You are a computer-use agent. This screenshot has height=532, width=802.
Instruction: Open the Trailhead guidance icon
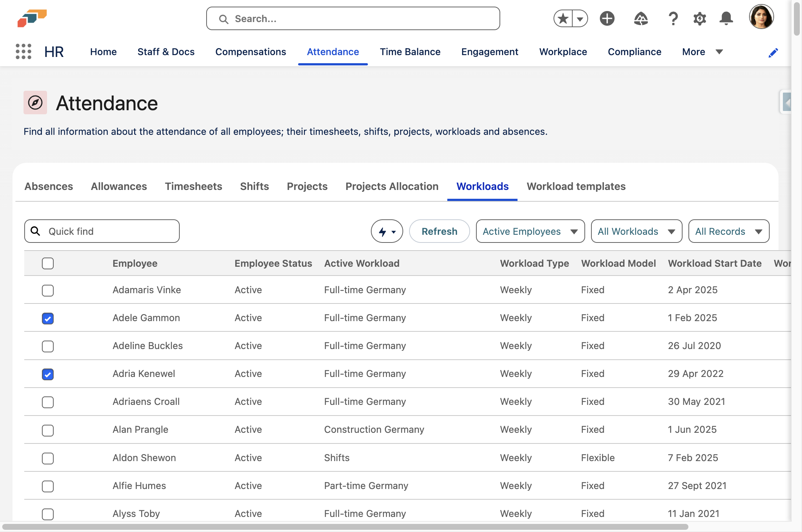pos(641,19)
